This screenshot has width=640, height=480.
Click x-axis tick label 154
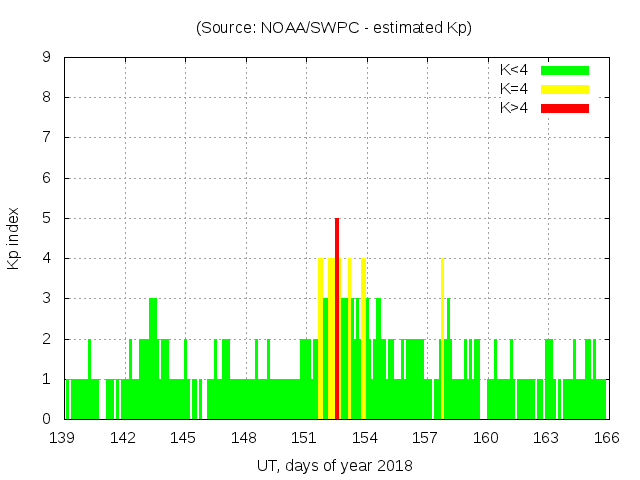click(365, 438)
